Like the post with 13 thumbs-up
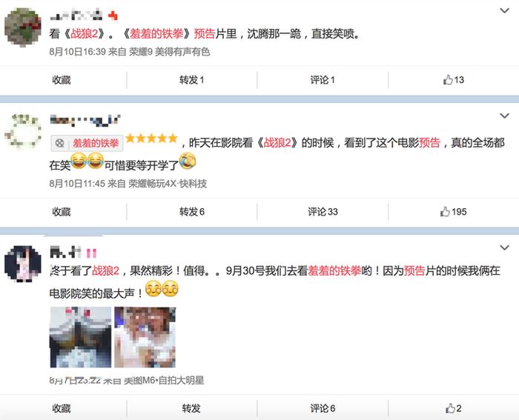519x420 pixels. coord(454,80)
